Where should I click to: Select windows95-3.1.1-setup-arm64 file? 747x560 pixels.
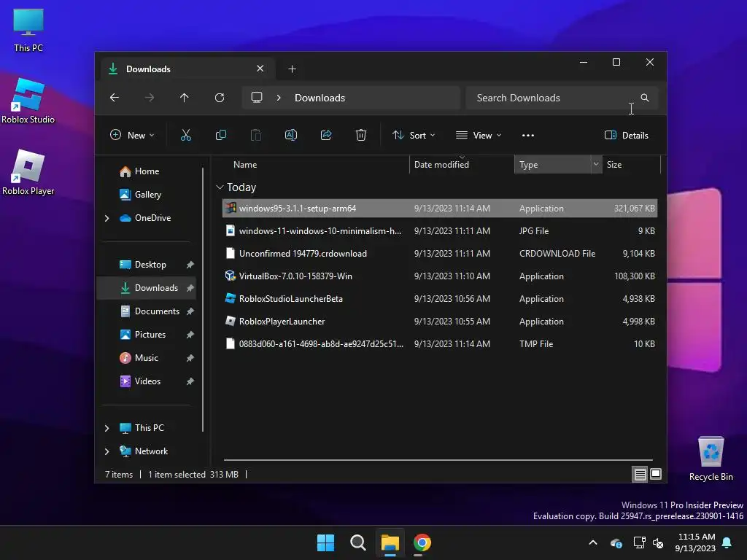click(x=440, y=208)
